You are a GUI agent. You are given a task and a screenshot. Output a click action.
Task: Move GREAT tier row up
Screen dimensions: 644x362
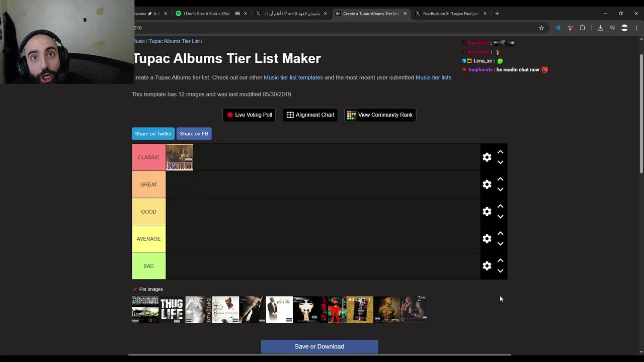click(500, 179)
